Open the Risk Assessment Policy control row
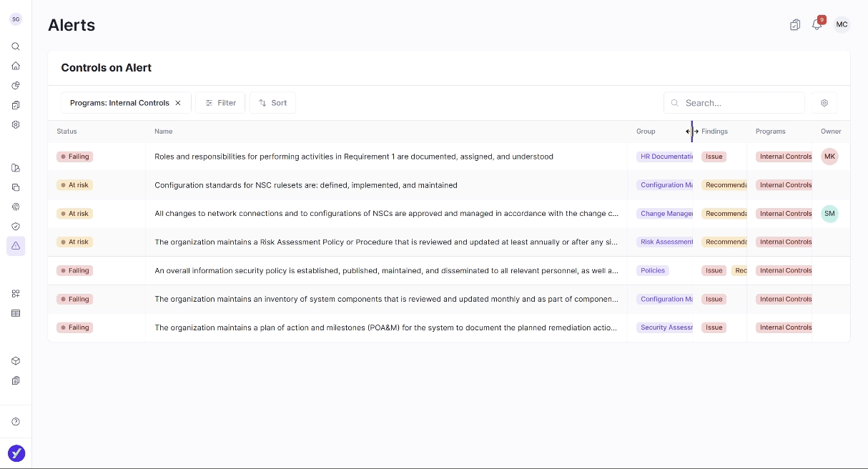 449,242
